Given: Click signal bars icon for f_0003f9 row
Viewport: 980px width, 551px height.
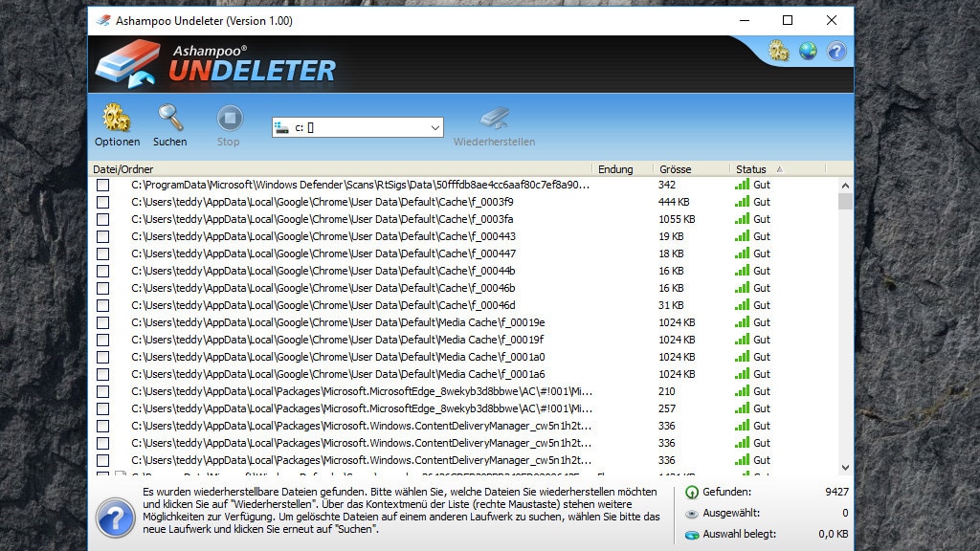Looking at the screenshot, I should tap(742, 202).
